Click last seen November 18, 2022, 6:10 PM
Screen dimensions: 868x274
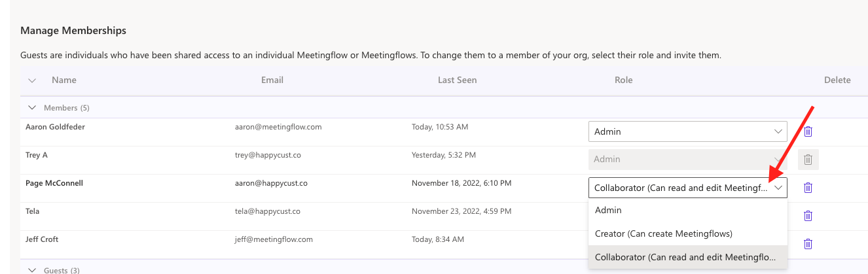(461, 183)
